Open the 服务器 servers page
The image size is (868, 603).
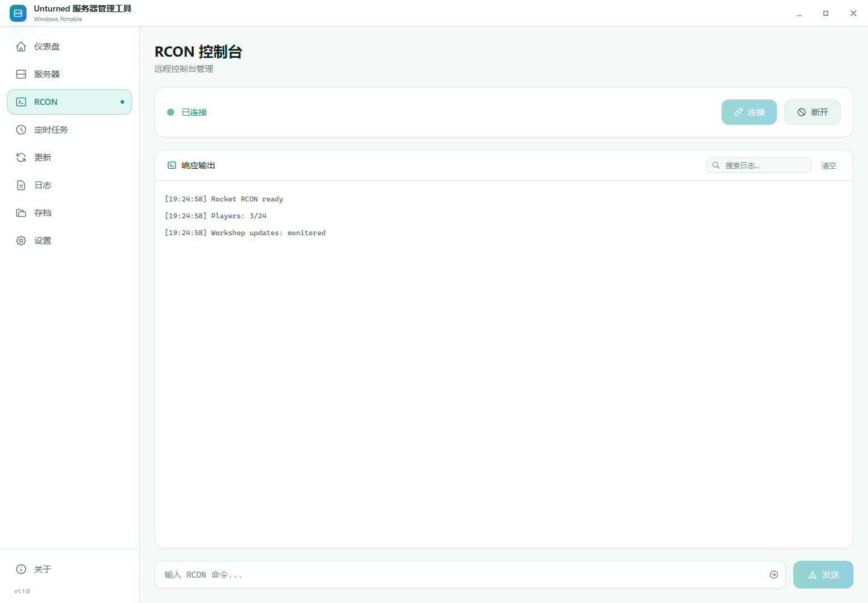pos(69,74)
